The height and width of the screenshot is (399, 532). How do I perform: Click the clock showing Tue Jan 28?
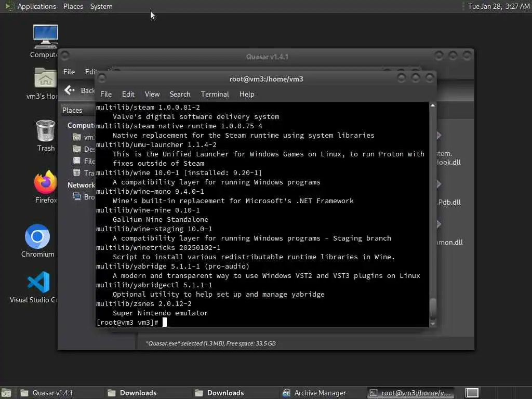point(498,6)
